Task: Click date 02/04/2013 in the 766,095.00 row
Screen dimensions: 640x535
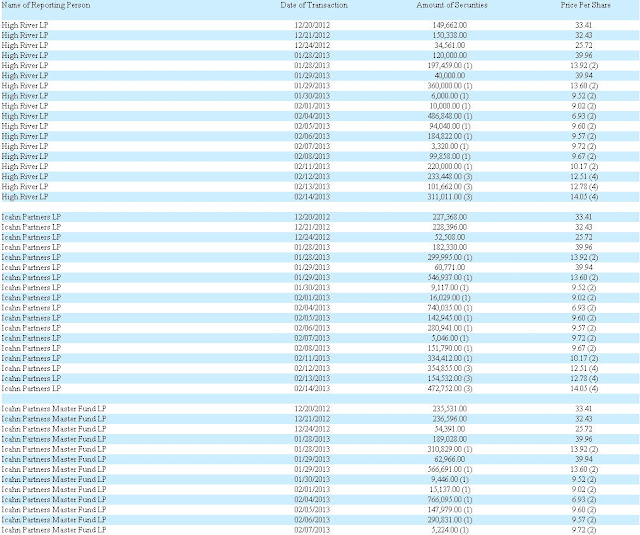Action: click(312, 500)
